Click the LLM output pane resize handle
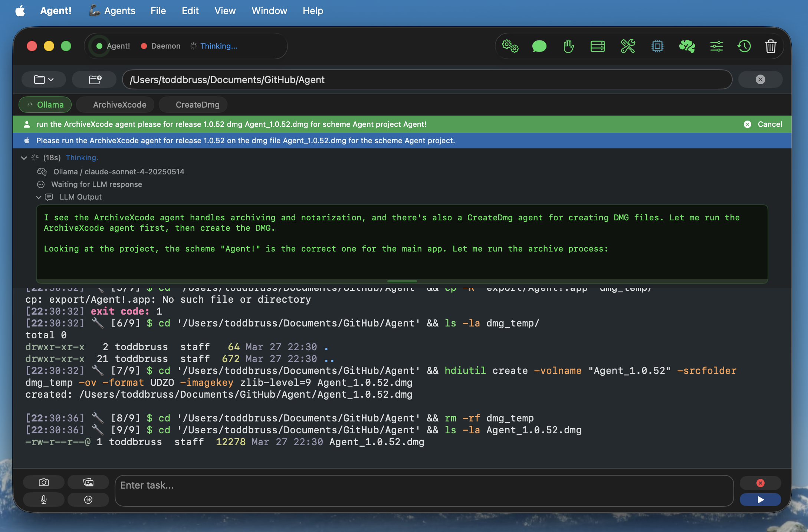This screenshot has height=532, width=808. coord(402,281)
